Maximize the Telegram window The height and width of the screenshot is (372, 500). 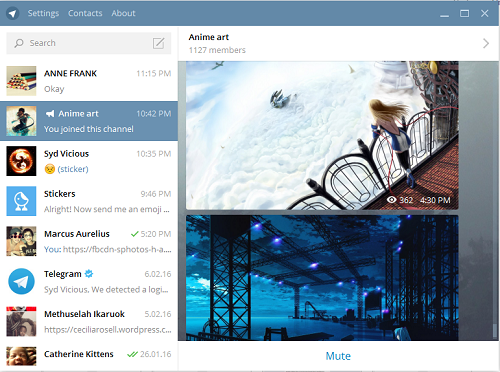[x=464, y=13]
